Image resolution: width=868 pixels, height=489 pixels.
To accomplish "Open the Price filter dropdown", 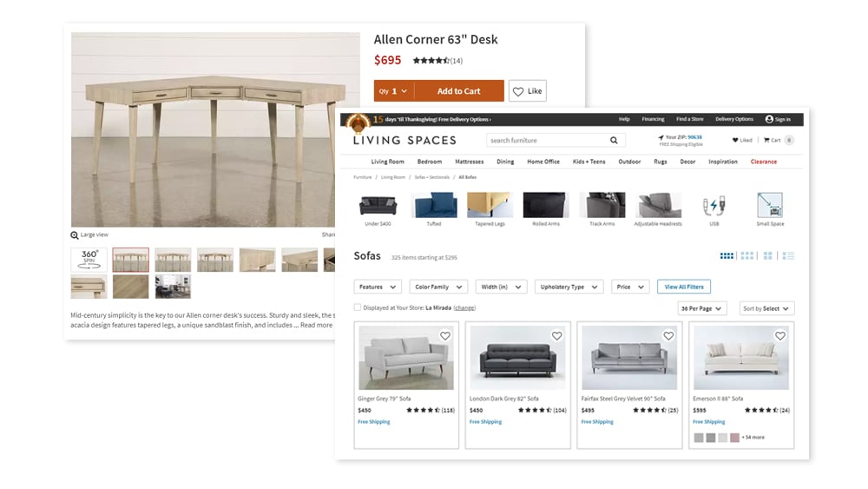I will click(x=630, y=287).
